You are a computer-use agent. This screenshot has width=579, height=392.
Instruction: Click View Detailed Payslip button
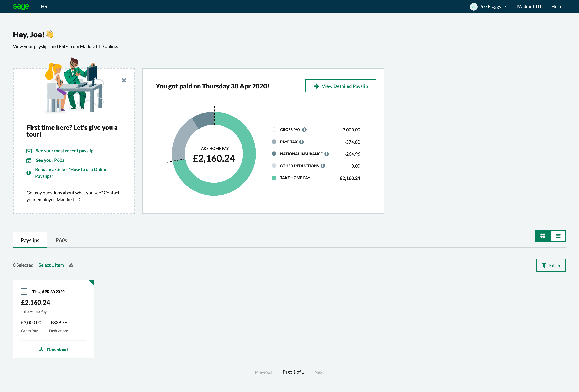coord(341,86)
